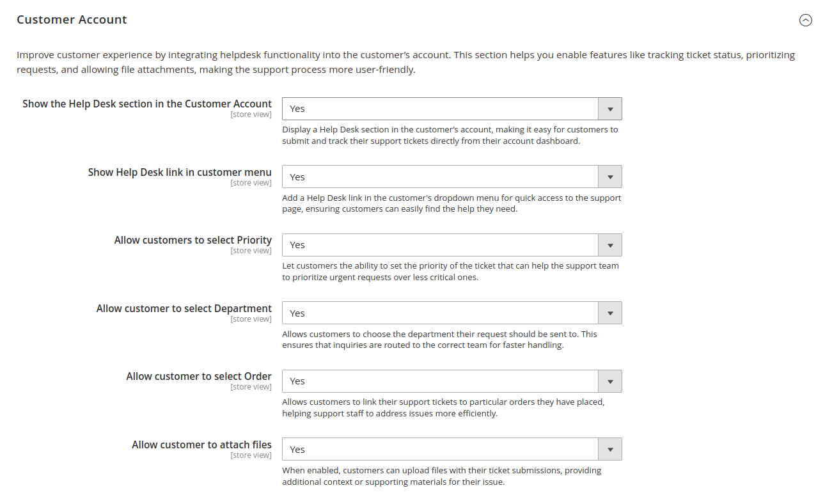Open the 'Allow customer to select Department' dropdown
Screen dimensions: 832x504
448,313
